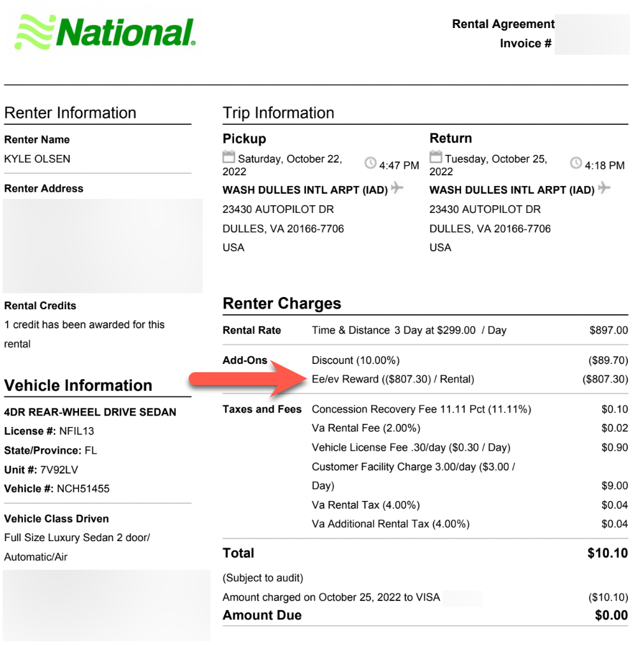Click the Vehicle # NCH51455 text
This screenshot has height=645, width=644.
(x=57, y=489)
